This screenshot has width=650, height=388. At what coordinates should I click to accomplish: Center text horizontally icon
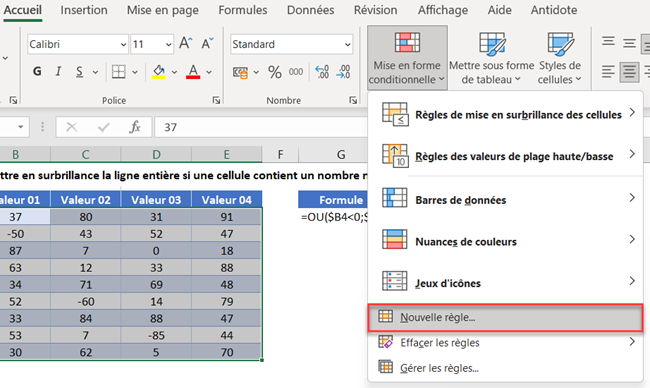[x=629, y=72]
